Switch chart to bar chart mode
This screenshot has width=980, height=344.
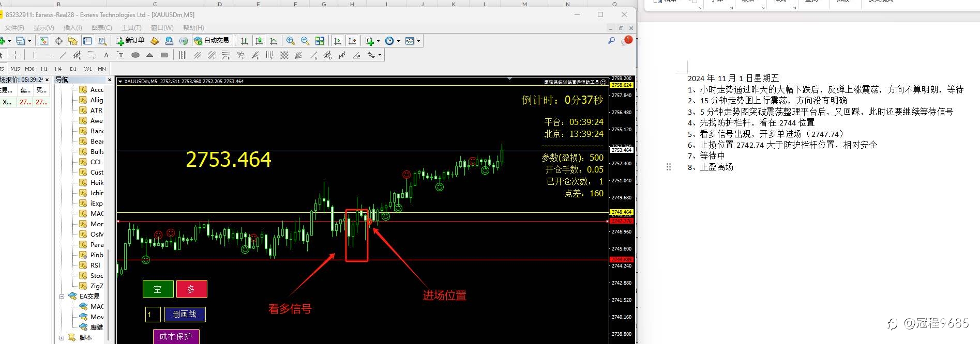pos(244,41)
